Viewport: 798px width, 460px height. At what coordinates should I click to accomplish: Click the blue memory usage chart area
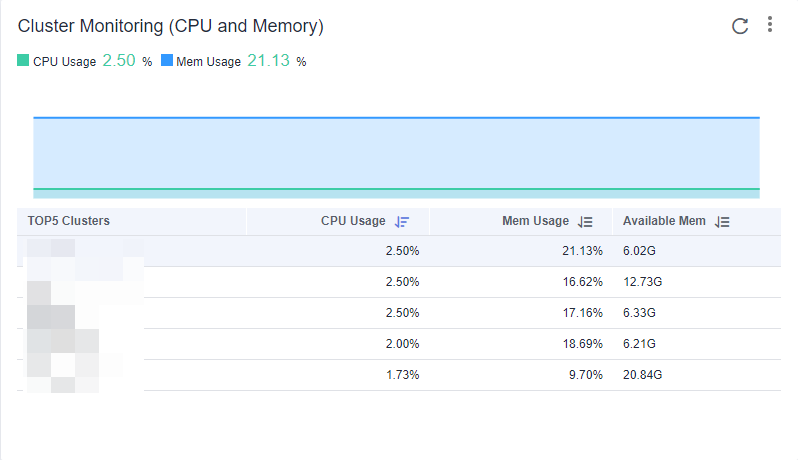point(396,152)
